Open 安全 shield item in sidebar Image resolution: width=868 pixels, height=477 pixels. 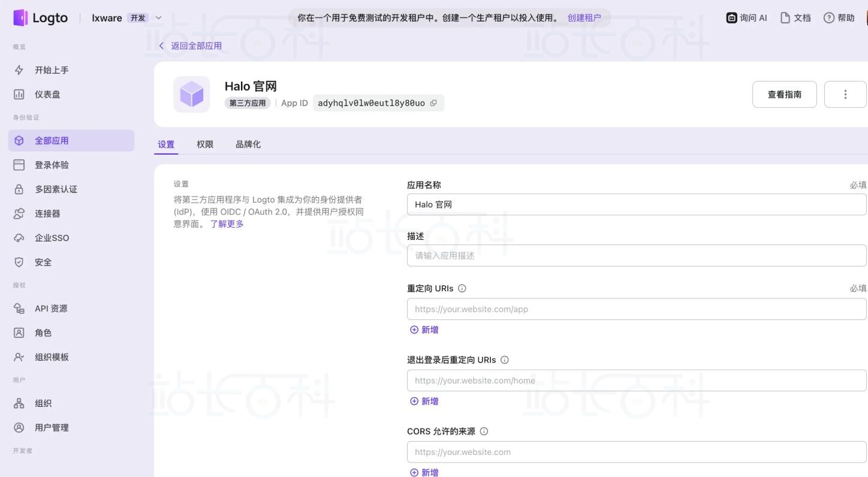coord(43,262)
